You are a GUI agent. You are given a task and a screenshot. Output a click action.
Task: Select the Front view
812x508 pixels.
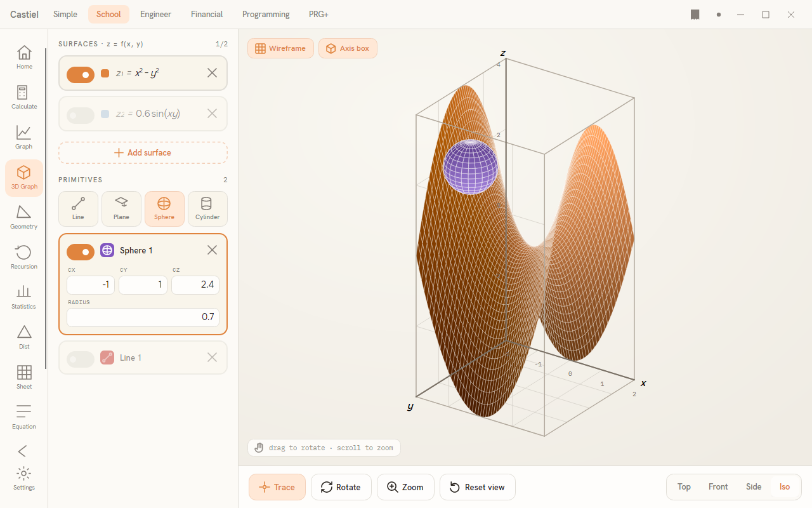(718, 487)
